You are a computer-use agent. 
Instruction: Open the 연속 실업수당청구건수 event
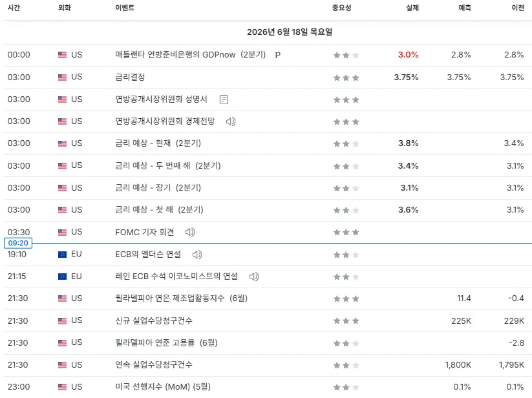coord(154,365)
